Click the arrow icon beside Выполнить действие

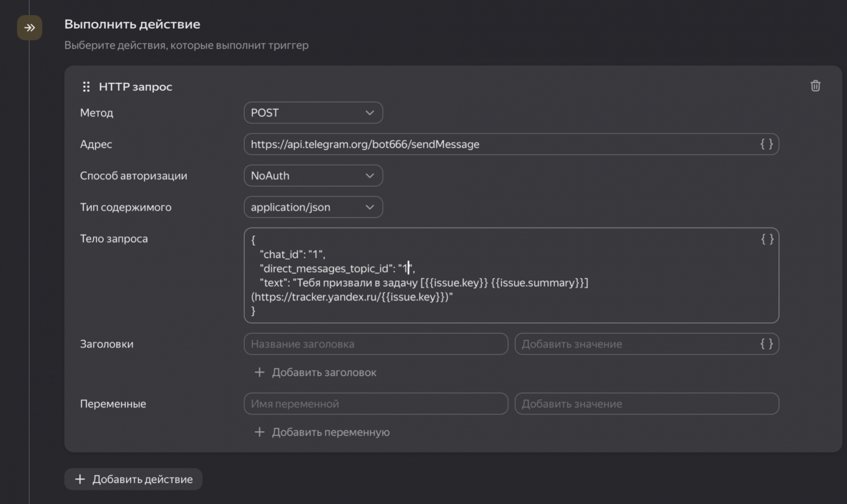tap(29, 28)
